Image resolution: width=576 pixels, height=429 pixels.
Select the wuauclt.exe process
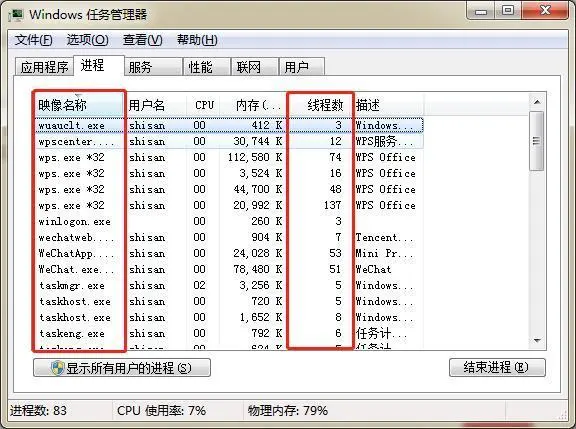click(229, 125)
